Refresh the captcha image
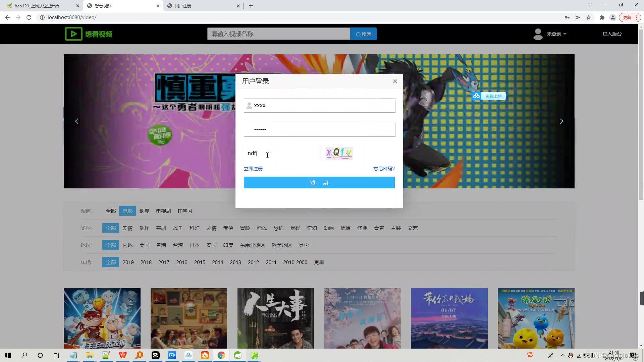Screen dimensions: 644x362 point(339,153)
